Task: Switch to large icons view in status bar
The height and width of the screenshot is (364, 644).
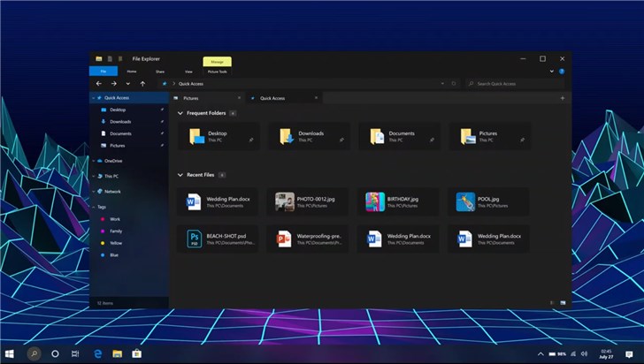Action: pyautogui.click(x=563, y=303)
